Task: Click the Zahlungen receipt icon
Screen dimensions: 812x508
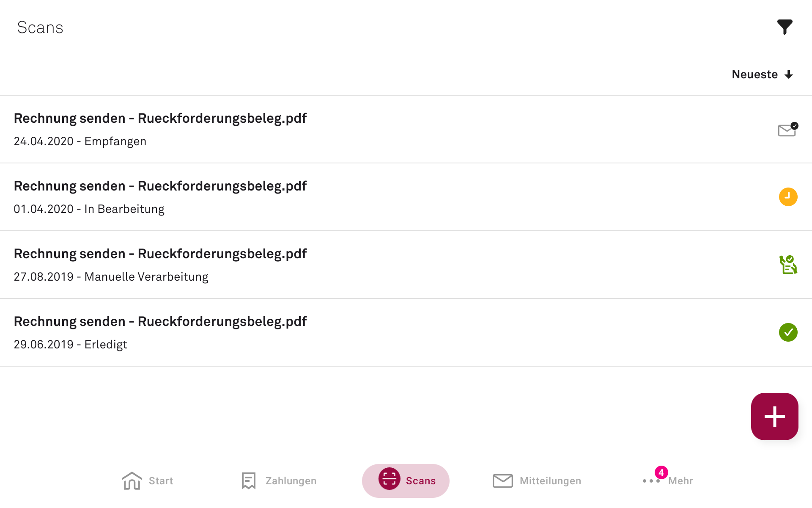Action: (249, 481)
